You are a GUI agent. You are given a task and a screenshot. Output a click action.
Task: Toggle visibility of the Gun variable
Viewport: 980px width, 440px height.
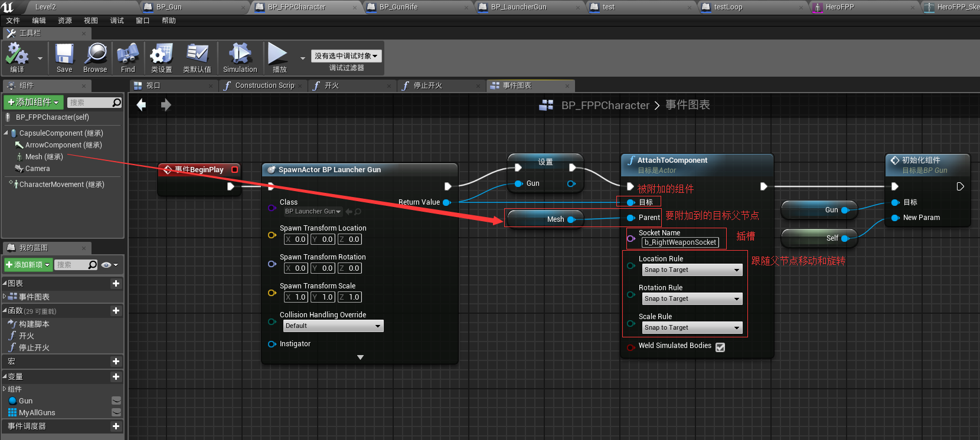(116, 400)
